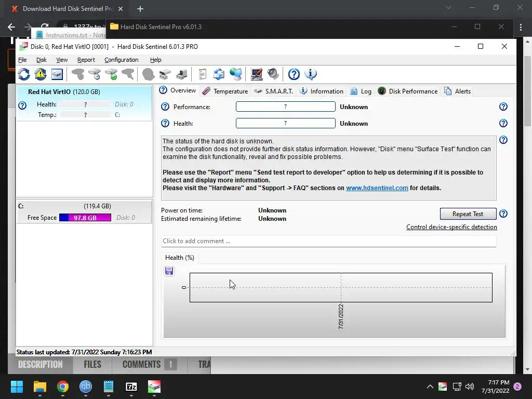Open the FILES tab on the web page

[x=92, y=364]
